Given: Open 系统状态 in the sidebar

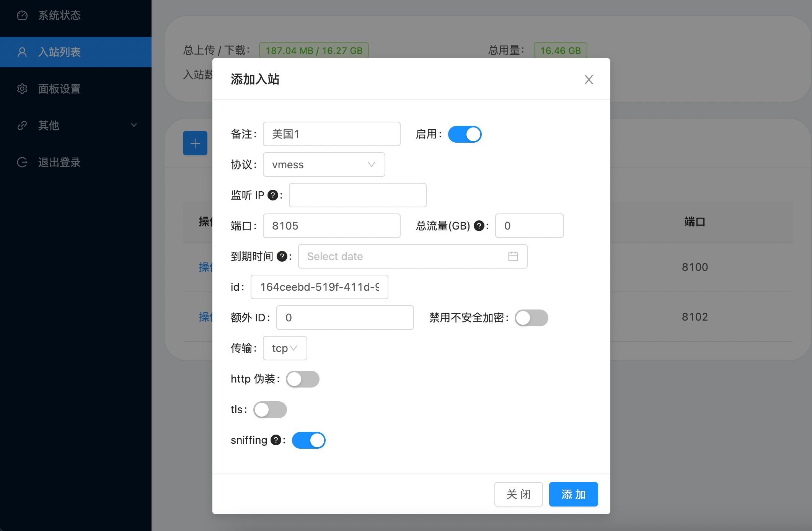Looking at the screenshot, I should [x=76, y=15].
